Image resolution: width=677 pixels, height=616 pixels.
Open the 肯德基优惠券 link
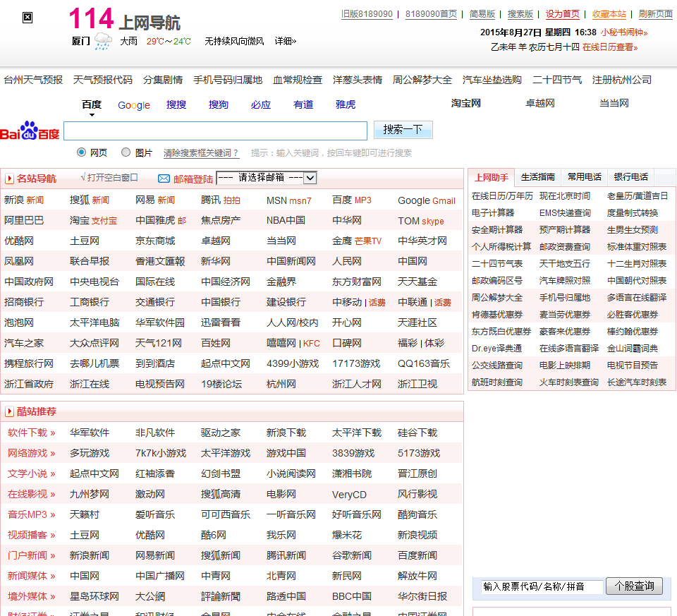point(497,315)
